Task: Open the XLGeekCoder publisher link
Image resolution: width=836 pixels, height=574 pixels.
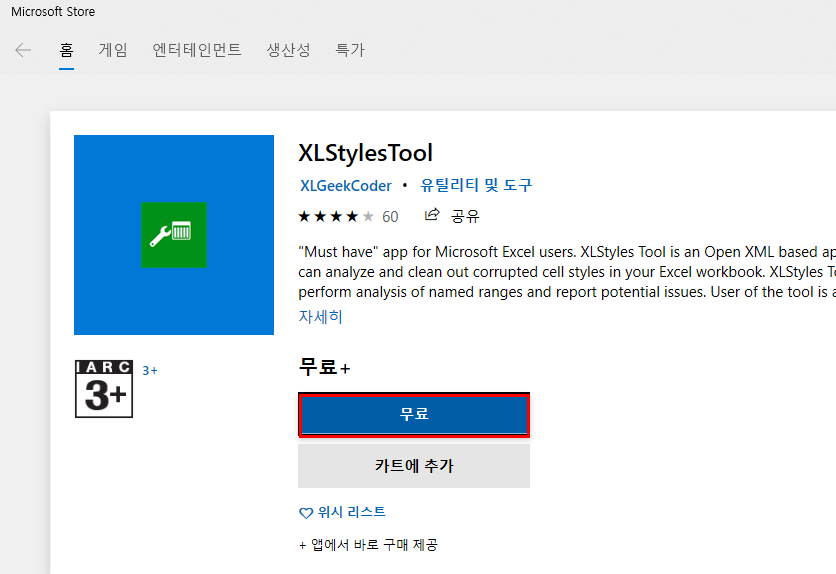Action: 345,185
